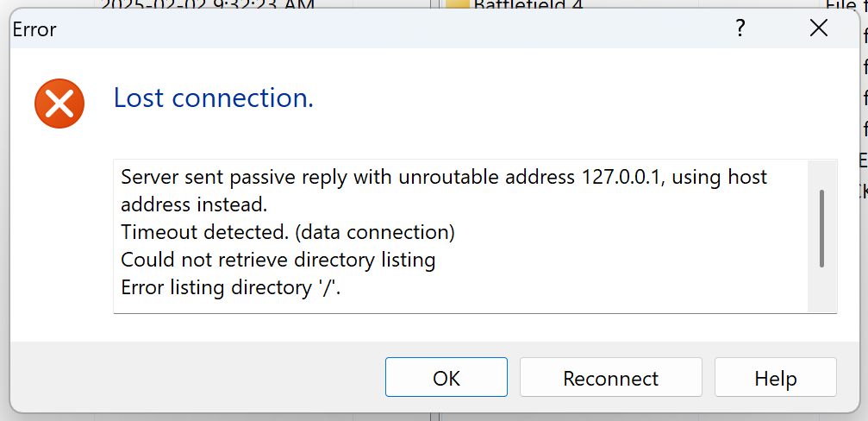Viewport: 868px width, 421px height.
Task: Click the 'address instead.' message line
Action: (x=195, y=205)
